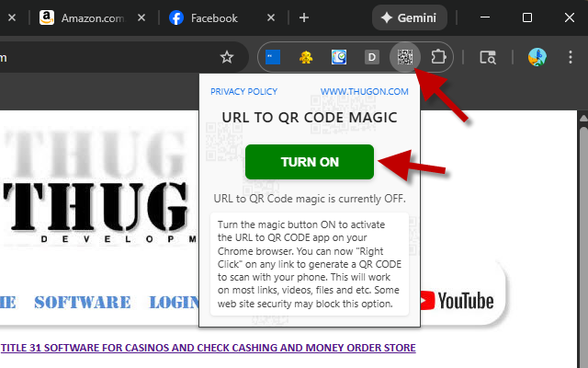Click the YouTube logo button
The width and height of the screenshot is (588, 368).
(457, 301)
